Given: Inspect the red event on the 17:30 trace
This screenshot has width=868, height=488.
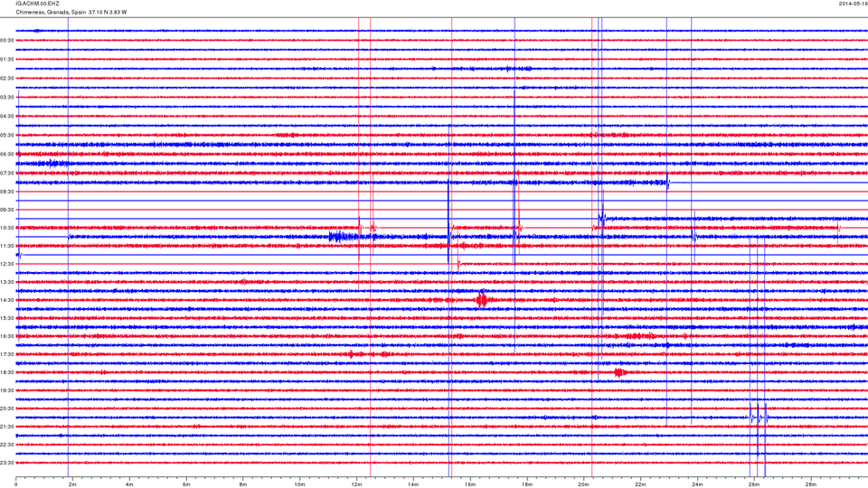Looking at the screenshot, I should point(351,354).
